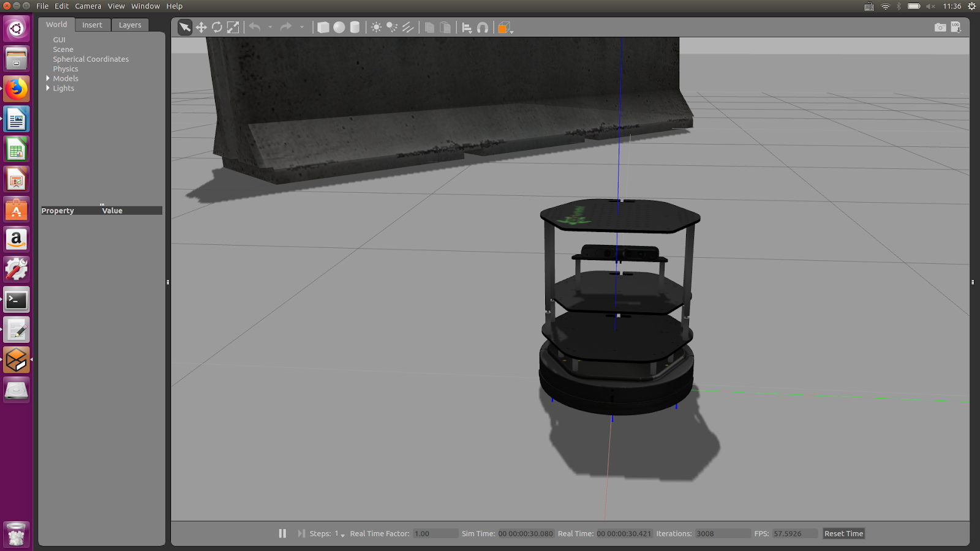Select the scale mode tool
Viewport: 980px width, 551px height.
pyautogui.click(x=233, y=28)
